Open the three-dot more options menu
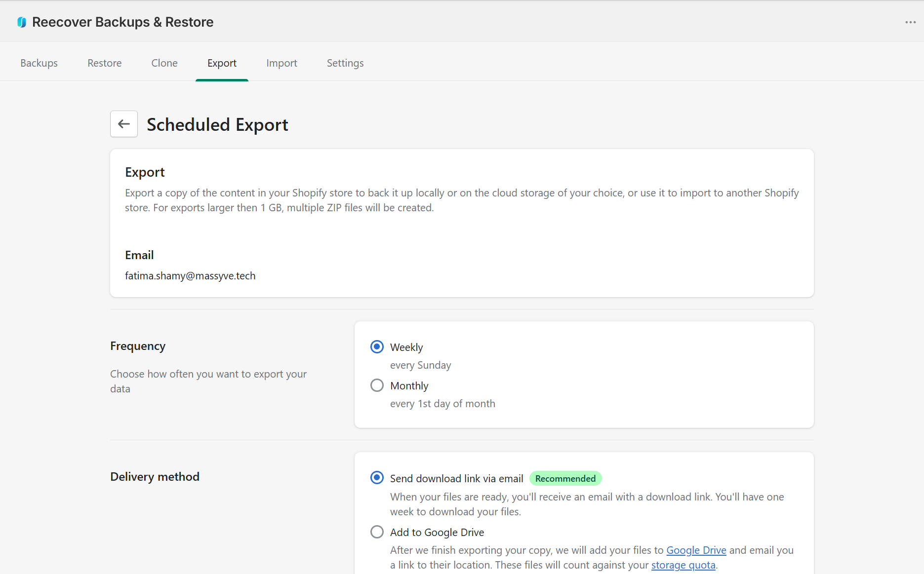Screen dimensions: 924x574 click(x=910, y=22)
